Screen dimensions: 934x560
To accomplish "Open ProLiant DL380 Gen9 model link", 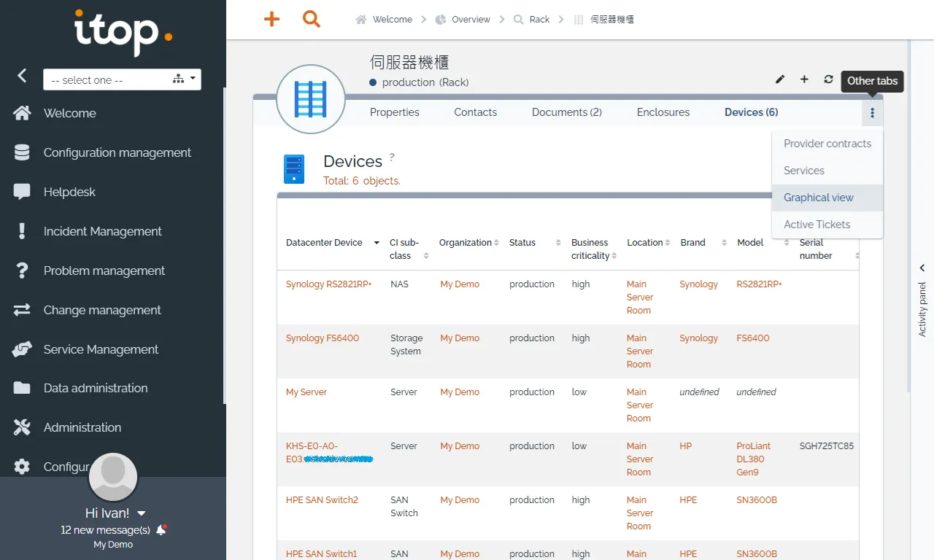I will tap(754, 459).
